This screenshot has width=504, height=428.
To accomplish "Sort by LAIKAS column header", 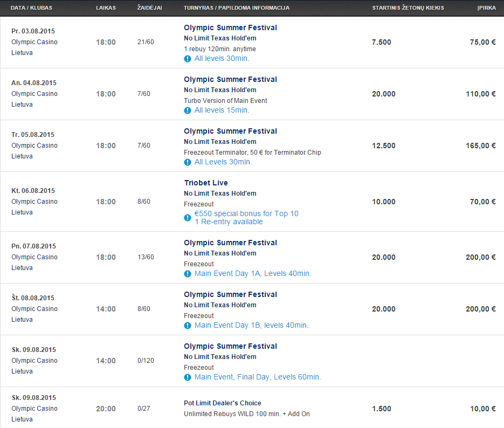I will tap(106, 8).
